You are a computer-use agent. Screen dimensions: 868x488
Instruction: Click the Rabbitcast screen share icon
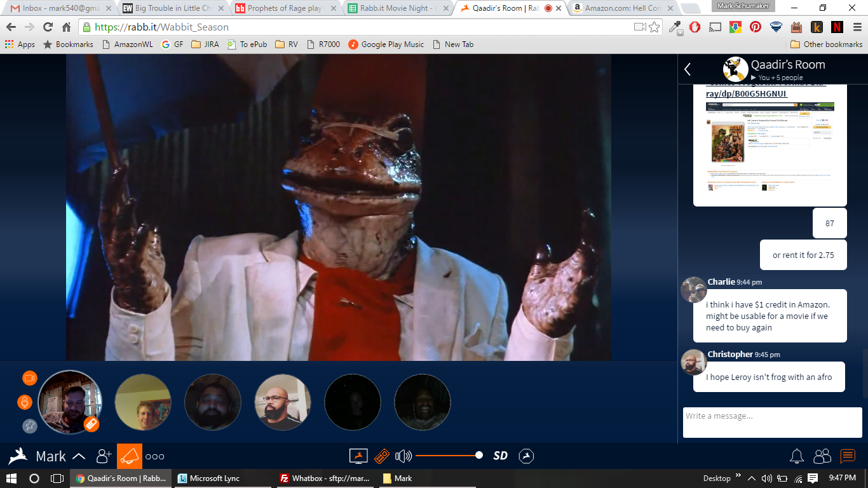pos(358,456)
